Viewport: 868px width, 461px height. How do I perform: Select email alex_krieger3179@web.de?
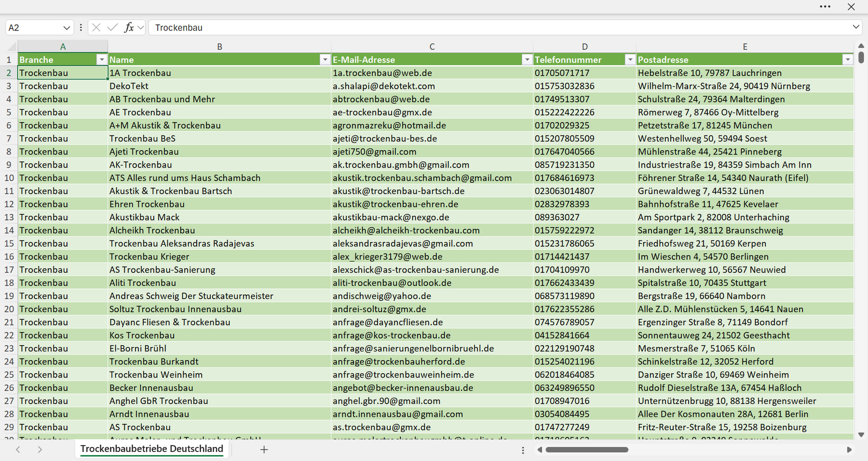[x=432, y=256]
